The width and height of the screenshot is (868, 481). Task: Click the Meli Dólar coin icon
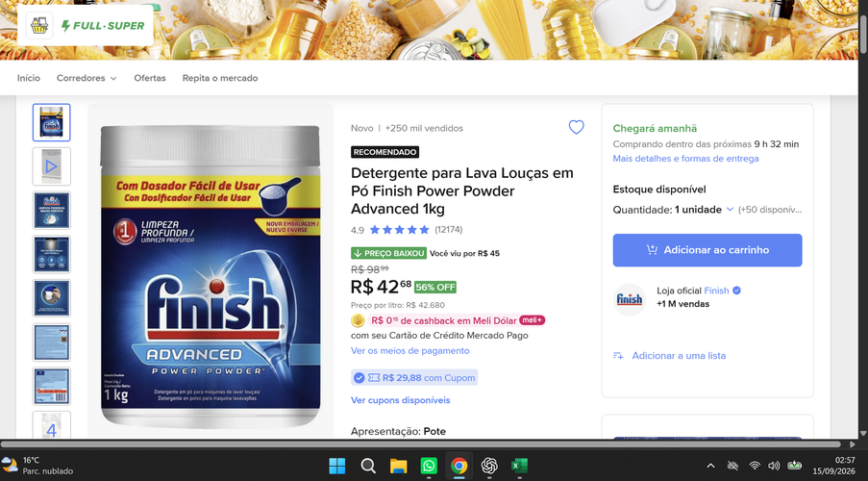point(358,320)
